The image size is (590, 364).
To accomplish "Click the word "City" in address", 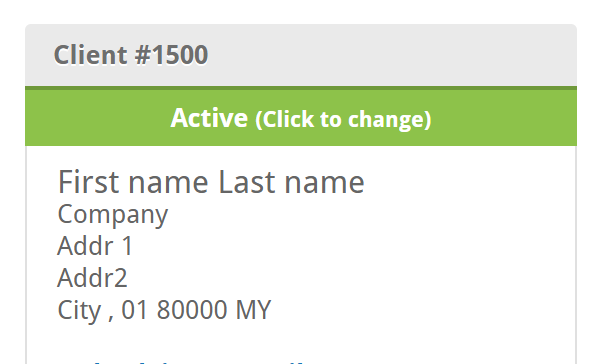I will tap(79, 311).
